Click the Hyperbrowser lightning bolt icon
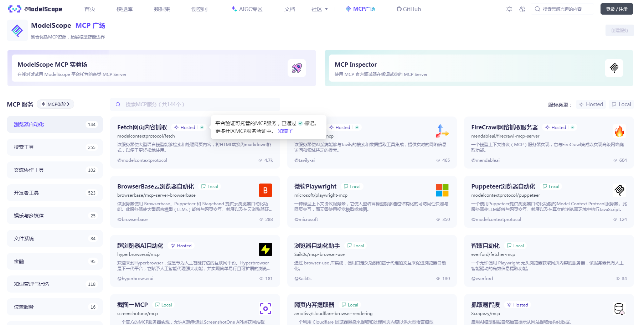 point(265,249)
